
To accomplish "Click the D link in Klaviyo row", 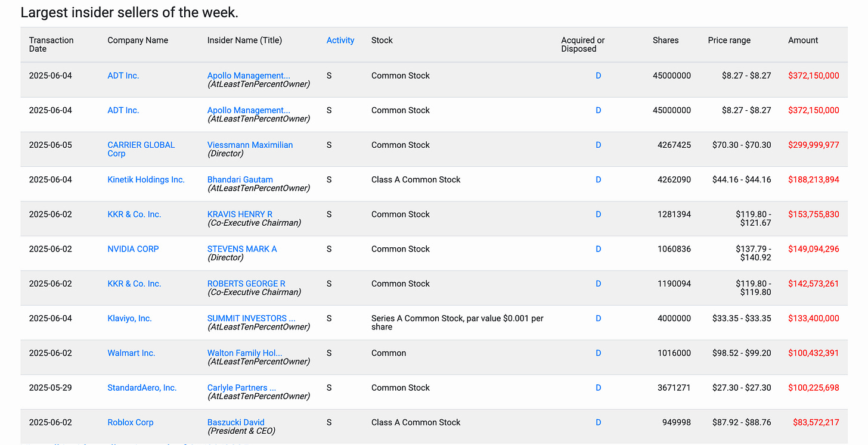I will [598, 318].
